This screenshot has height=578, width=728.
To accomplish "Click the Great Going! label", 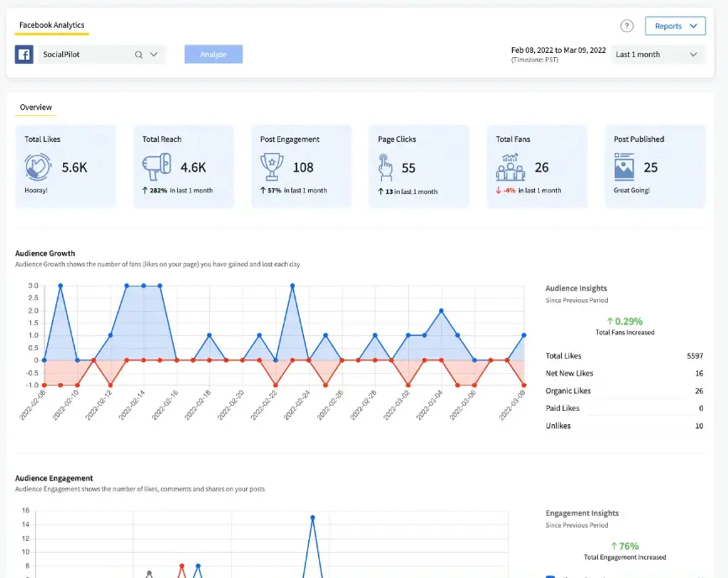I will pyautogui.click(x=631, y=191).
